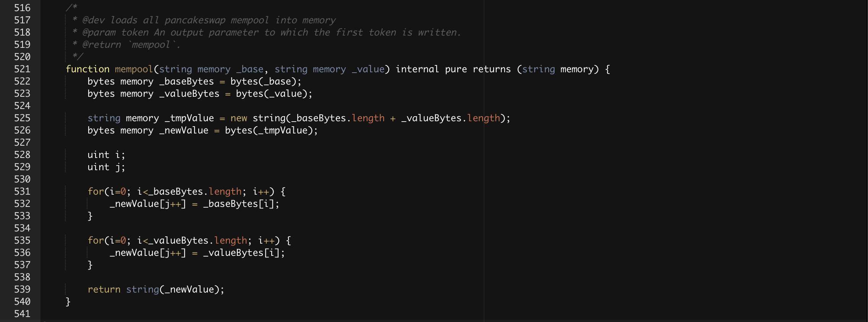Click the closing brace on line 540
The height and width of the screenshot is (322, 868).
[68, 302]
